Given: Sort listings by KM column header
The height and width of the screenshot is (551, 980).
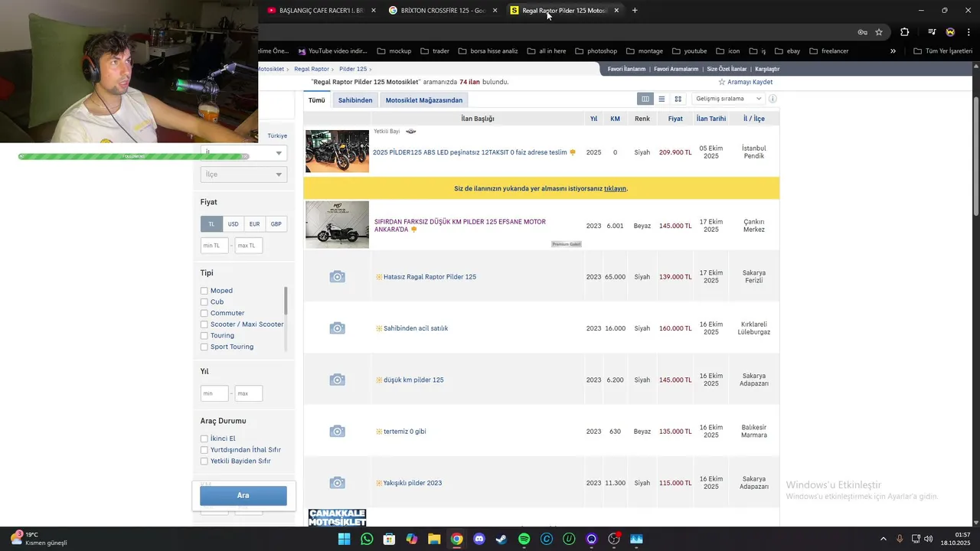Looking at the screenshot, I should click(615, 119).
